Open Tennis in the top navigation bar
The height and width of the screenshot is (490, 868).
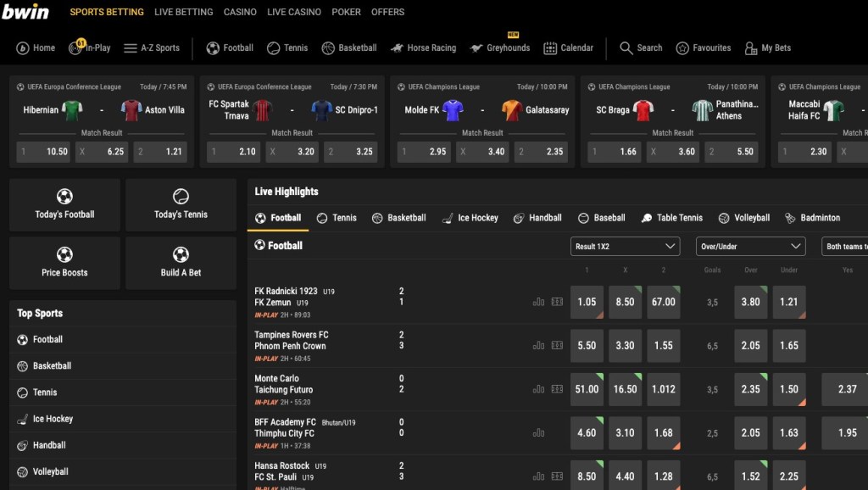click(x=287, y=48)
